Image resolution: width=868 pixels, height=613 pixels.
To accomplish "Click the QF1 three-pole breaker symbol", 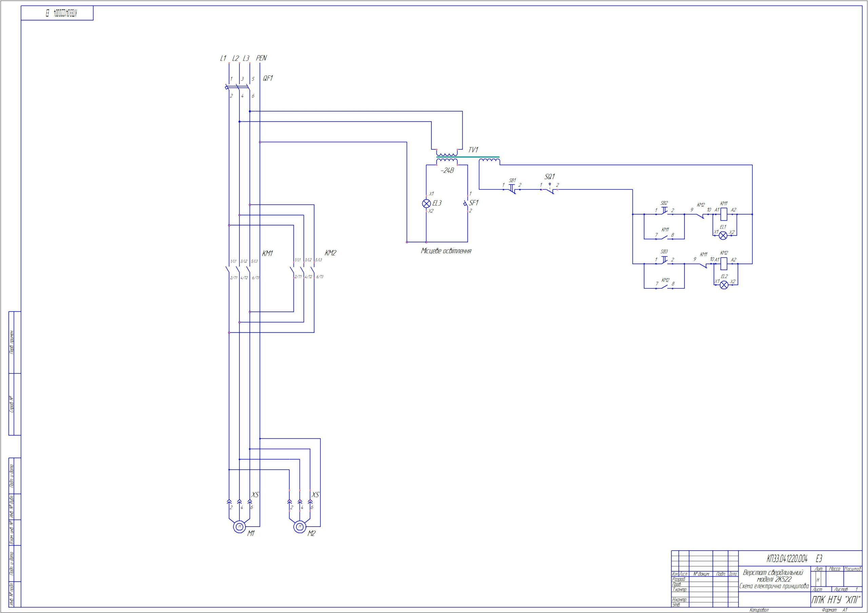I will pos(238,87).
